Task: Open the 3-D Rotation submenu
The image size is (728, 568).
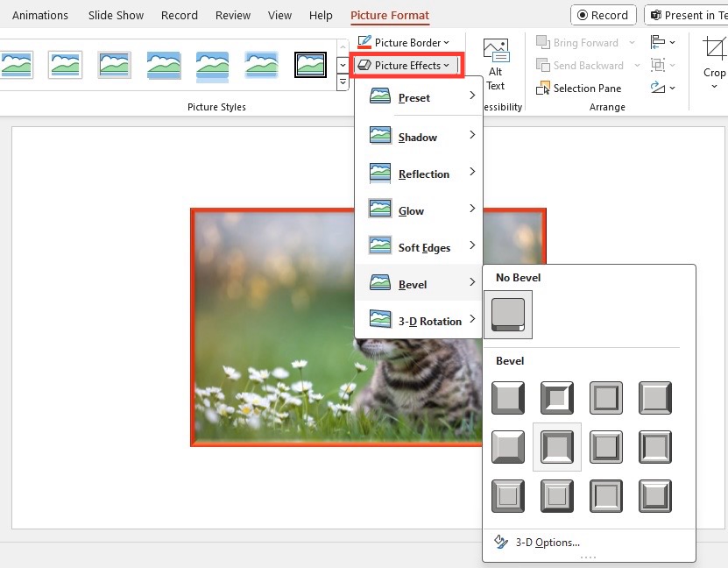Action: click(419, 320)
